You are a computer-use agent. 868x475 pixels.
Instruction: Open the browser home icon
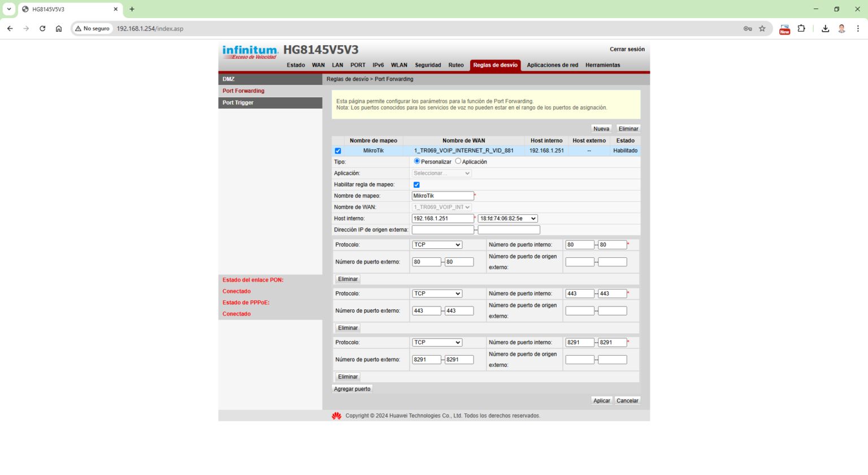[59, 28]
